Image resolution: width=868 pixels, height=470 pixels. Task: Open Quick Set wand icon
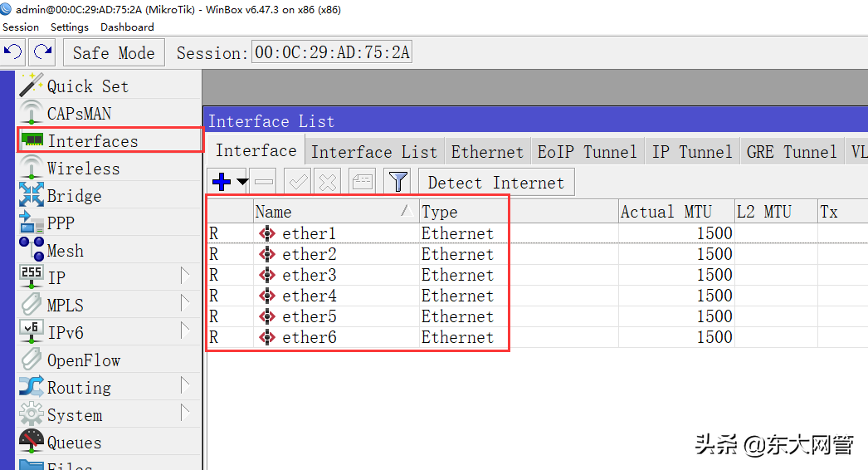point(31,86)
